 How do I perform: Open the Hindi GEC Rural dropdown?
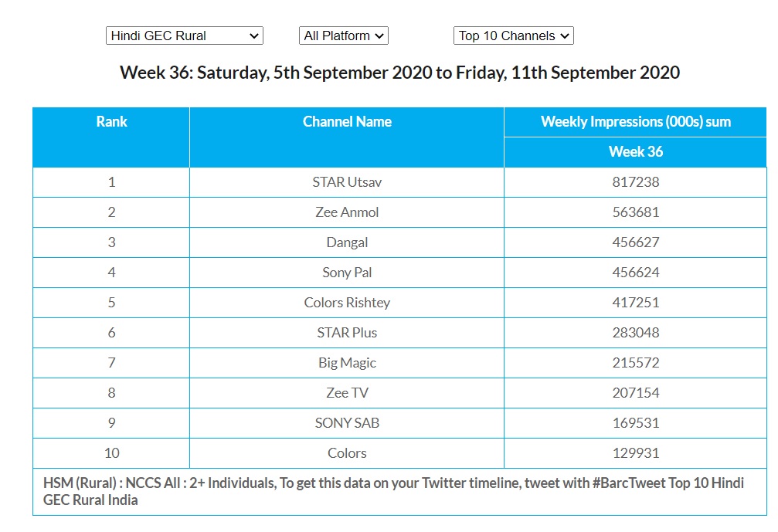[184, 36]
